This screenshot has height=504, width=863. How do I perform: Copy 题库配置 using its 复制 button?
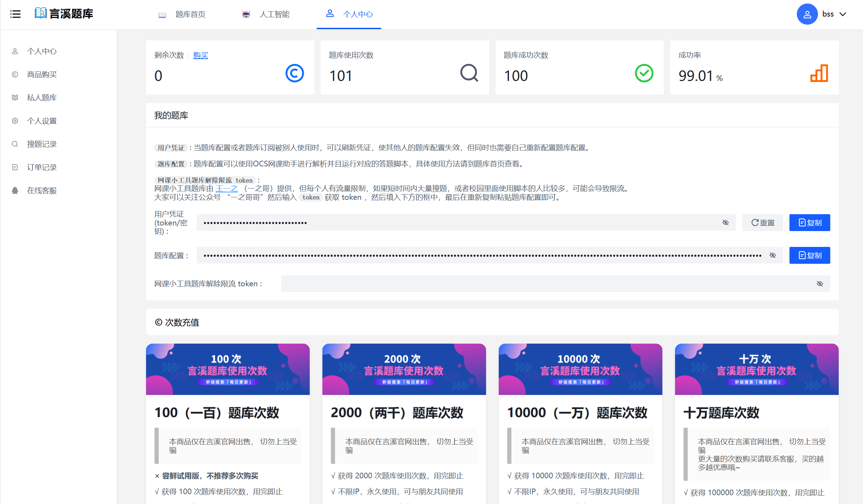point(810,255)
